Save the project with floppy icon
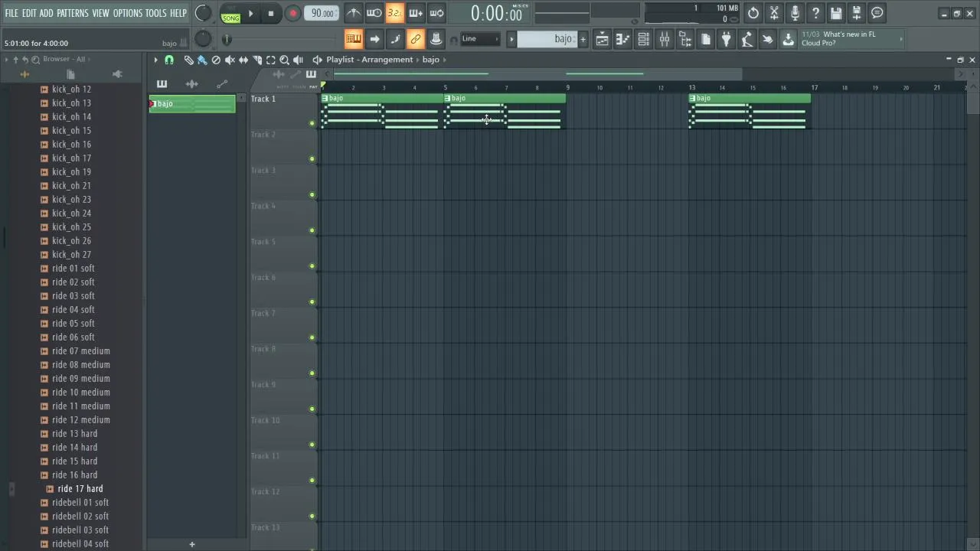The image size is (980, 551). point(836,13)
